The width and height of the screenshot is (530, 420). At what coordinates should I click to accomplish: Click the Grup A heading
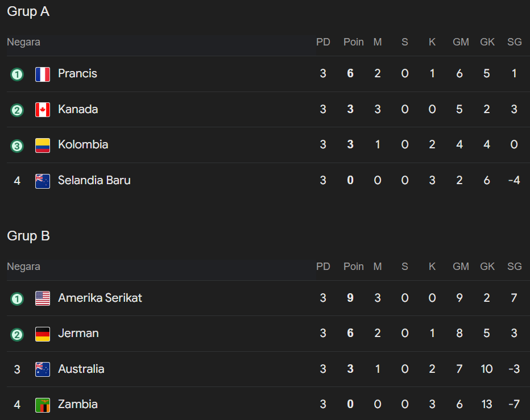click(28, 11)
